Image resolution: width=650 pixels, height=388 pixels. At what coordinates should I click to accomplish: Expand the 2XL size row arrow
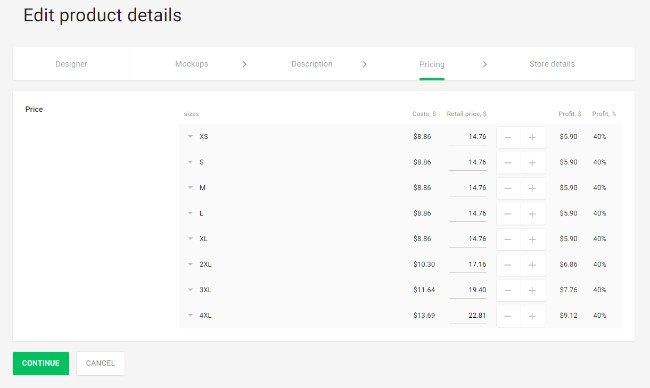click(x=190, y=264)
